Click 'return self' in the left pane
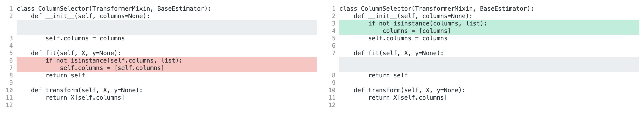The height and width of the screenshot is (114, 644). [x=65, y=75]
